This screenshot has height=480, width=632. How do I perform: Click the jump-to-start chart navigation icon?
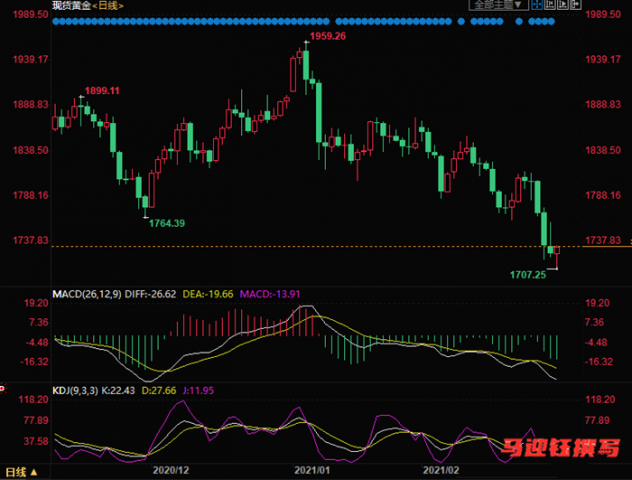point(550,4)
